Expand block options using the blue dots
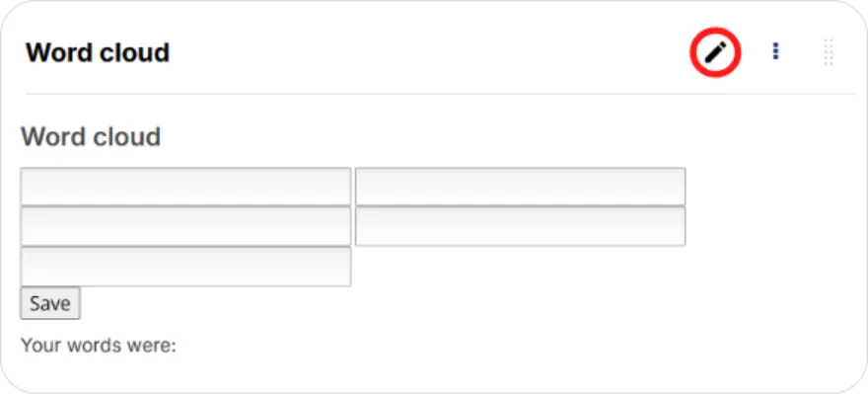This screenshot has width=868, height=394. coord(775,52)
